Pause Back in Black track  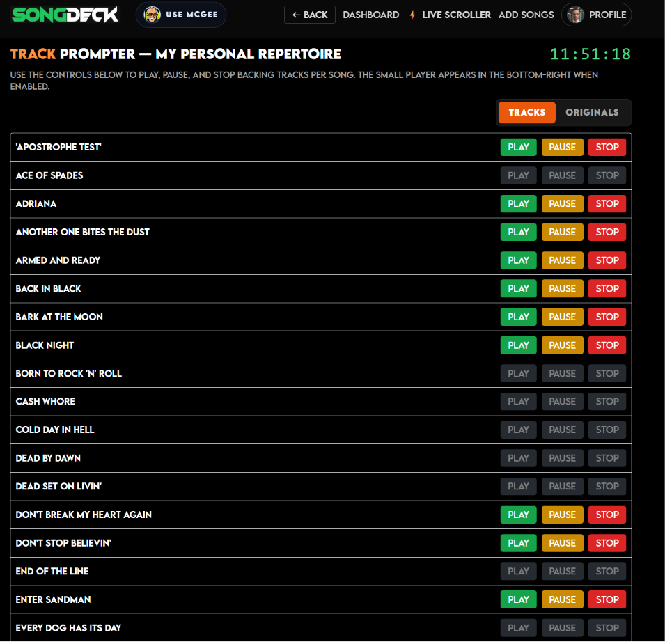[x=563, y=289]
